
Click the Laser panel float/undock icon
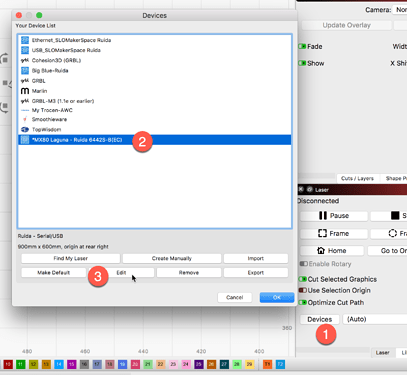click(x=310, y=189)
